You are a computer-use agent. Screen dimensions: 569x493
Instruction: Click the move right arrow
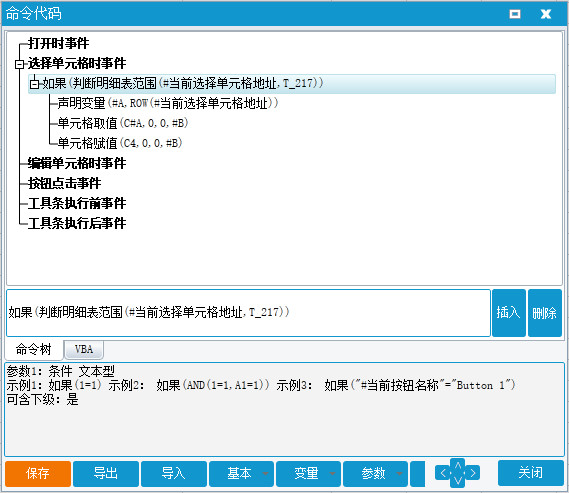[x=473, y=473]
